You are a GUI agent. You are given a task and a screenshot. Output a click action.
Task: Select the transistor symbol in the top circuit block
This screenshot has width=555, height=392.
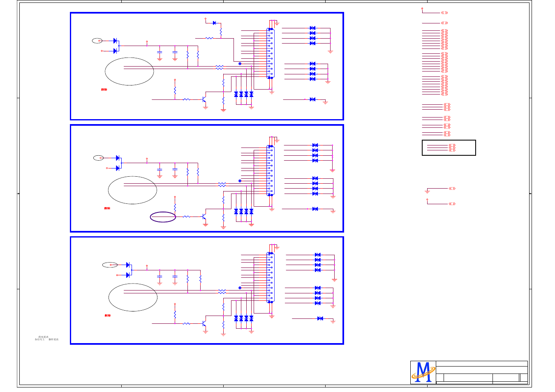[x=204, y=99]
